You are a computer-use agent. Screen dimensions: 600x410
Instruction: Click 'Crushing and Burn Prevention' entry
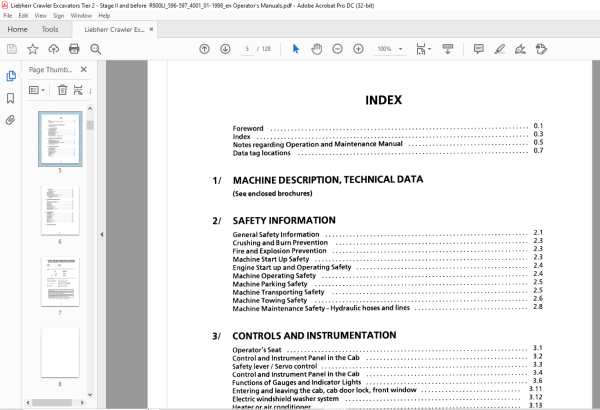pyautogui.click(x=280, y=243)
